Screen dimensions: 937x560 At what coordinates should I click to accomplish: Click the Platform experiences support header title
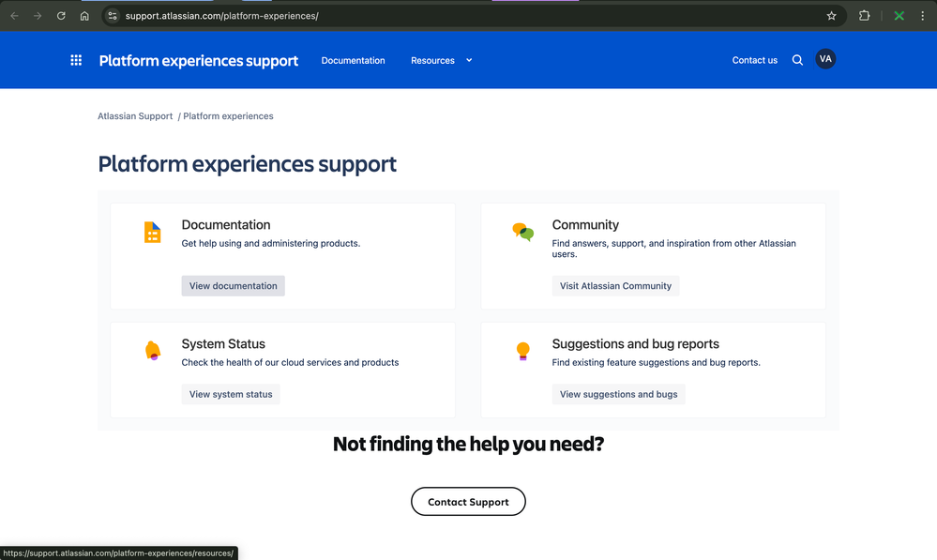point(199,61)
